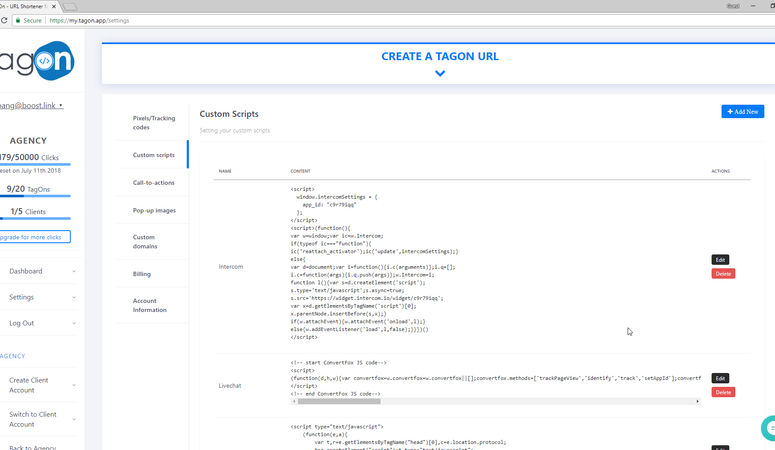Click the Add New script button

click(x=742, y=112)
